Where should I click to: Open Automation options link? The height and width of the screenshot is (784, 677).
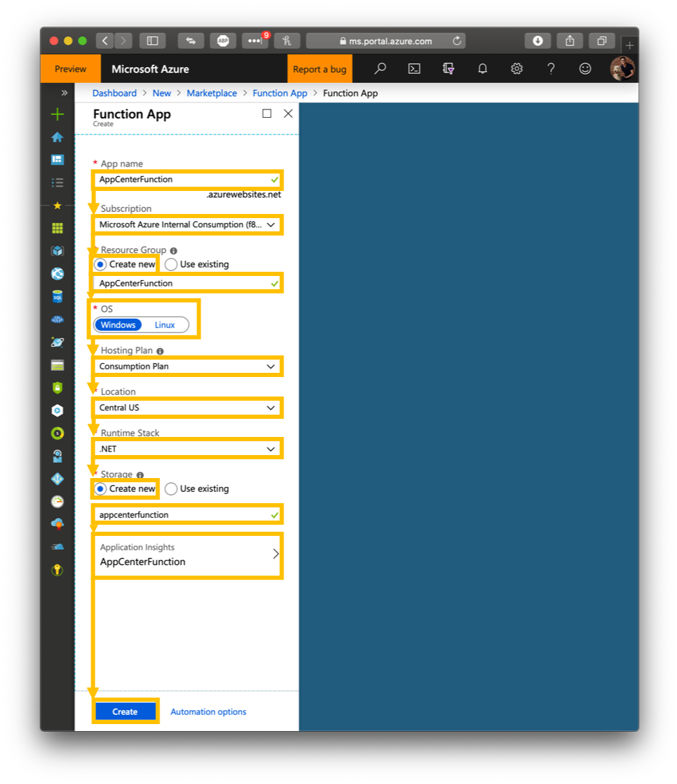[208, 712]
